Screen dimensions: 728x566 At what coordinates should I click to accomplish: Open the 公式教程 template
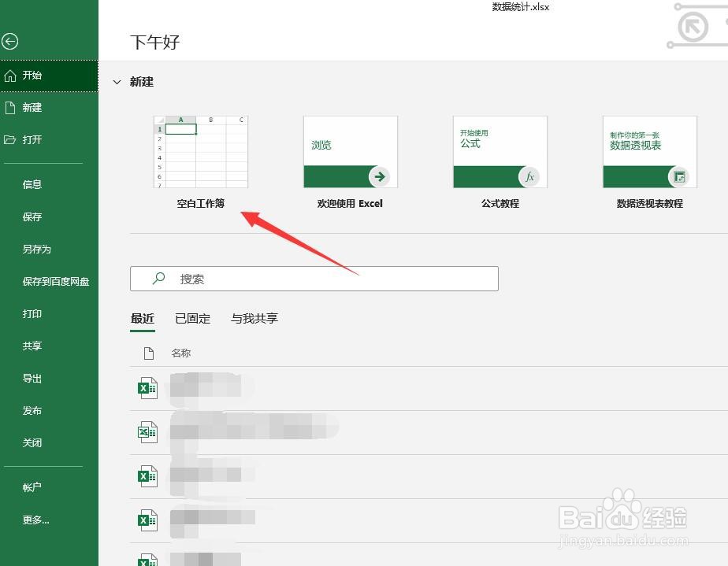click(500, 152)
